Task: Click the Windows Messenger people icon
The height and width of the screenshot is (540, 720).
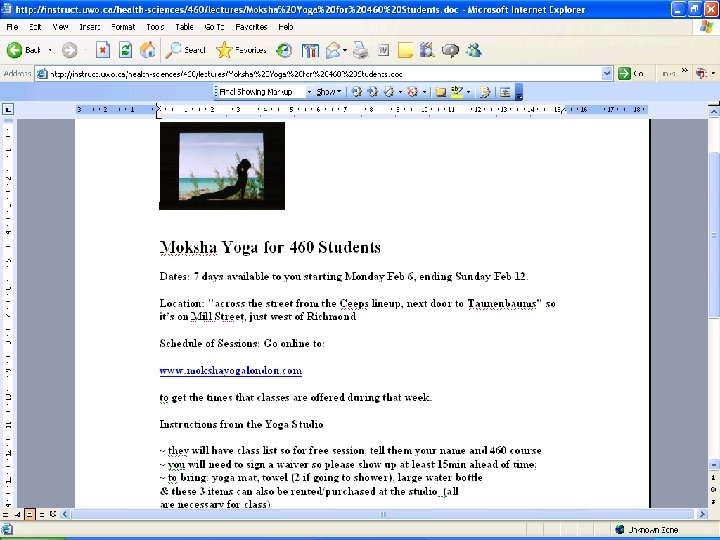Action: point(473,50)
